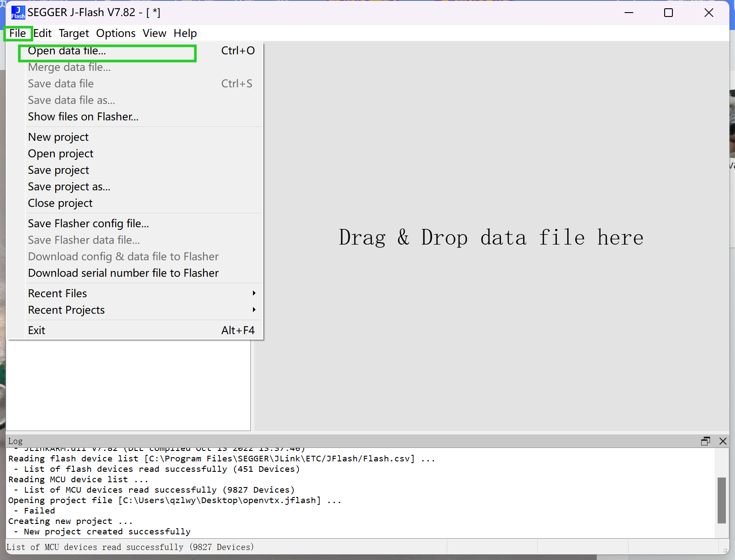Minimize the J-Flash window
735x560 pixels.
point(629,13)
